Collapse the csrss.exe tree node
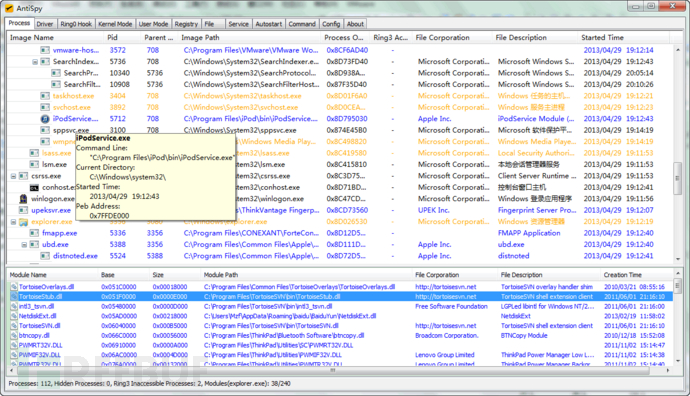 [x=13, y=176]
